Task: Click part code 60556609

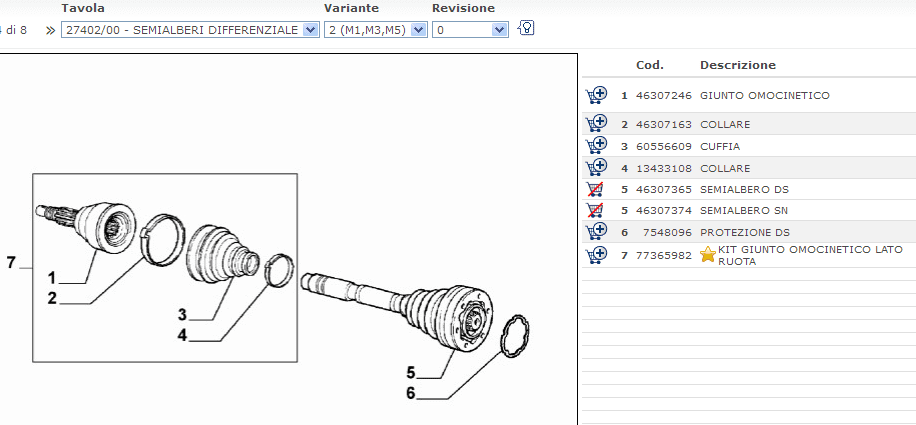Action: (x=664, y=146)
